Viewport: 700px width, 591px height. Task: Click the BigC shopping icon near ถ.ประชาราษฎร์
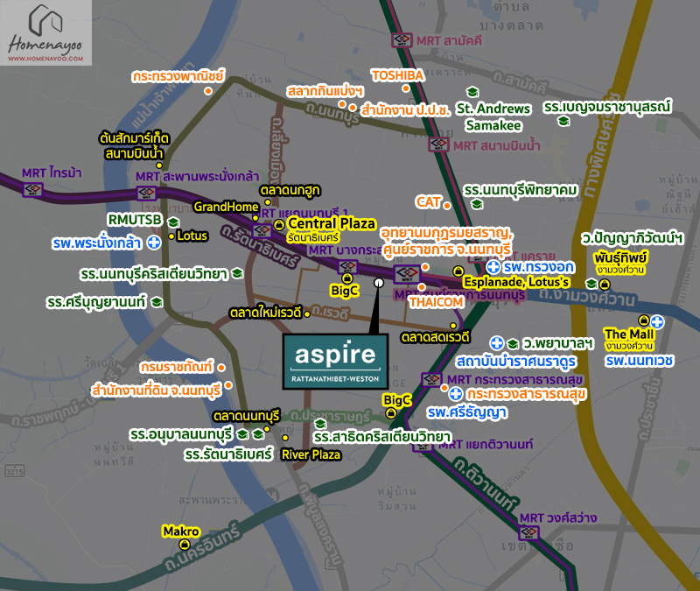[x=390, y=413]
